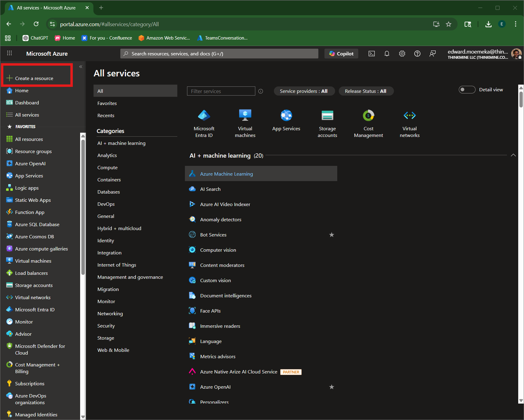Open portal settings gear
Viewport: 524px width, 420px height.
click(402, 54)
